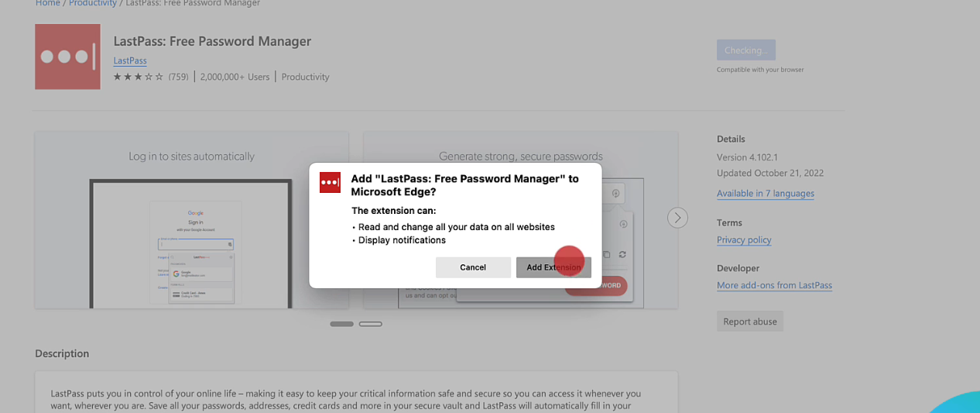Select the first carousel indicator
The height and width of the screenshot is (413, 980).
coord(341,324)
